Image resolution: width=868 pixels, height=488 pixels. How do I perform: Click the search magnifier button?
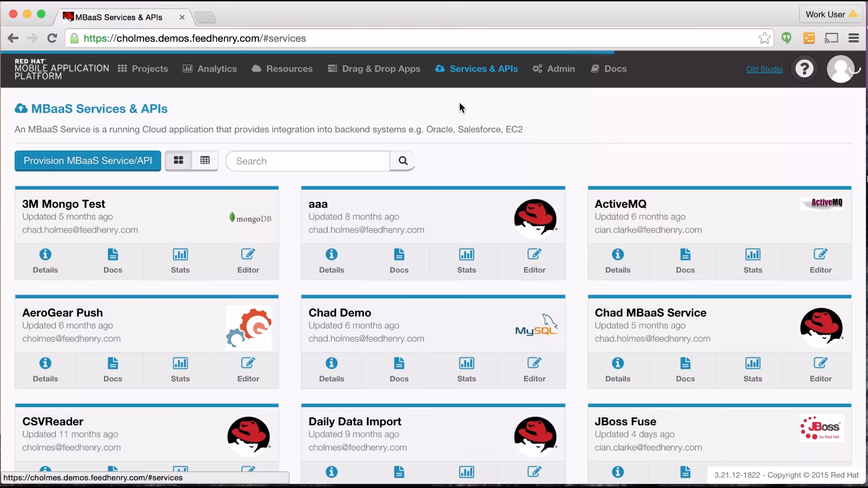click(403, 161)
